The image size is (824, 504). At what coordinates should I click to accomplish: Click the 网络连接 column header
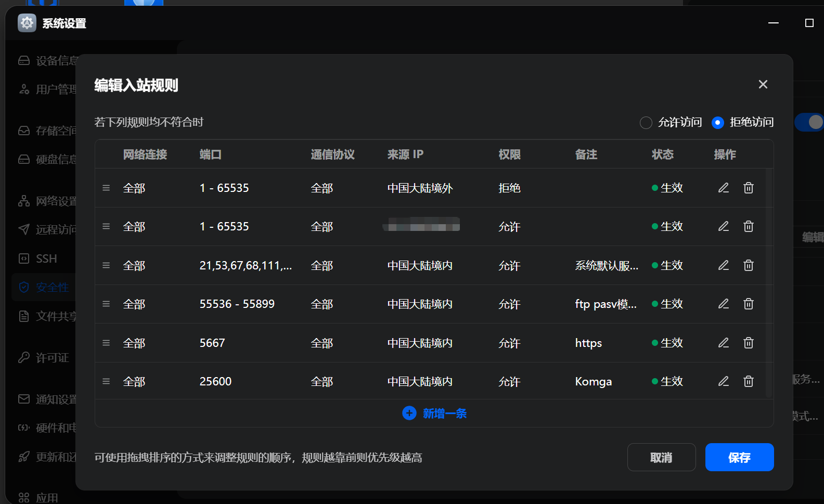pyautogui.click(x=145, y=154)
